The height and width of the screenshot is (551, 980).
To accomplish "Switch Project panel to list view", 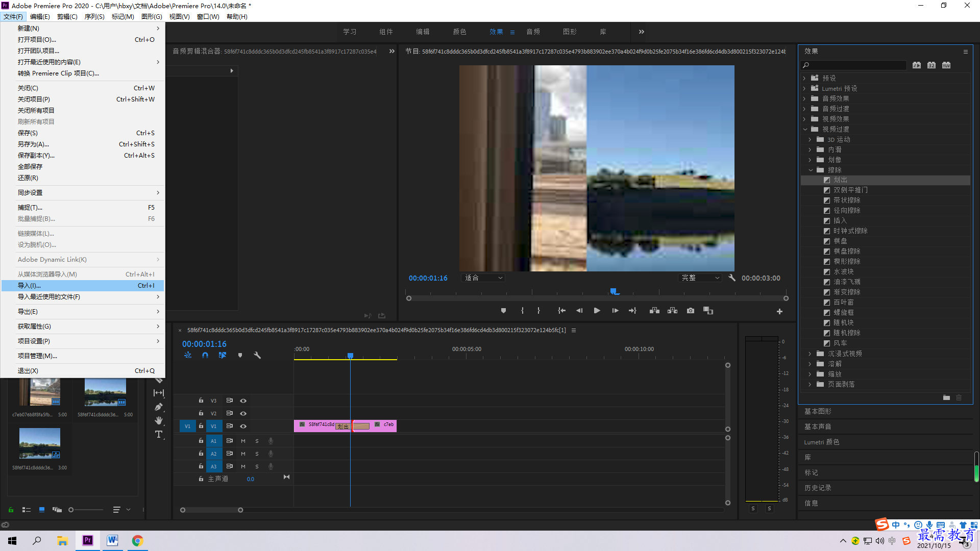I will click(x=27, y=509).
